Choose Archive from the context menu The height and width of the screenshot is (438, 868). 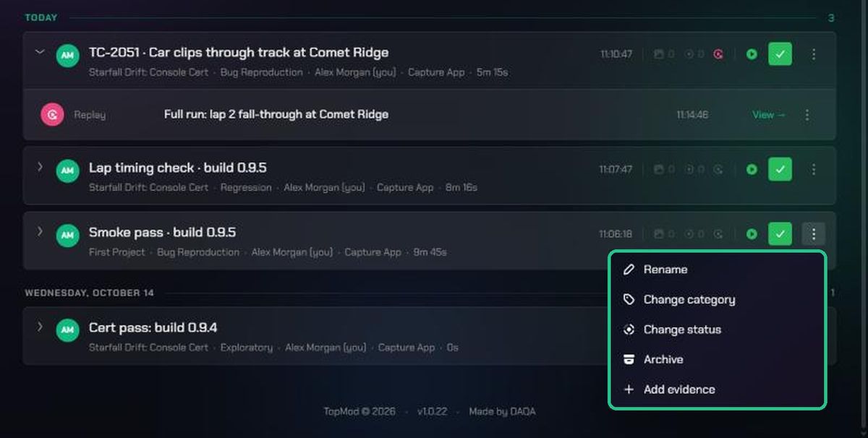717,359
